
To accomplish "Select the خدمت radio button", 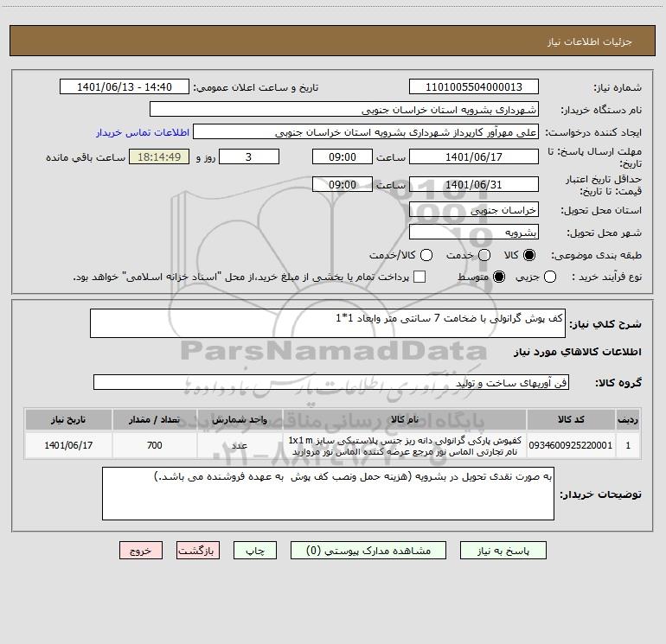I will pos(484,255).
